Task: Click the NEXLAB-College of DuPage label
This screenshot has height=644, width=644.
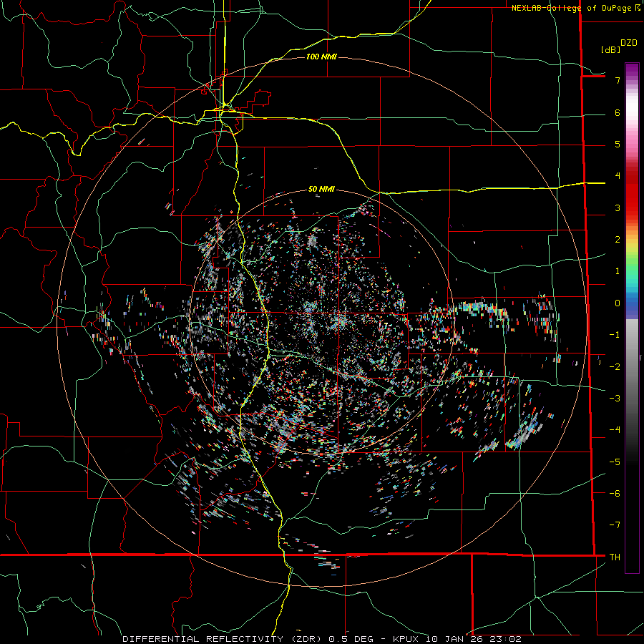Action: click(x=571, y=8)
